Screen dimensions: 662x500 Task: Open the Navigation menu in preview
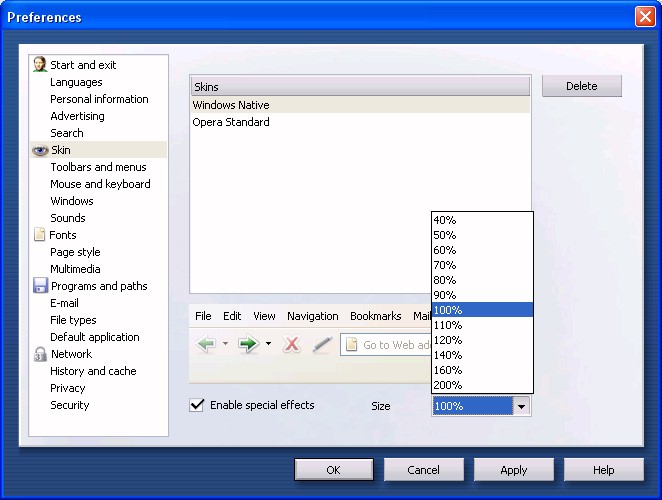(312, 316)
